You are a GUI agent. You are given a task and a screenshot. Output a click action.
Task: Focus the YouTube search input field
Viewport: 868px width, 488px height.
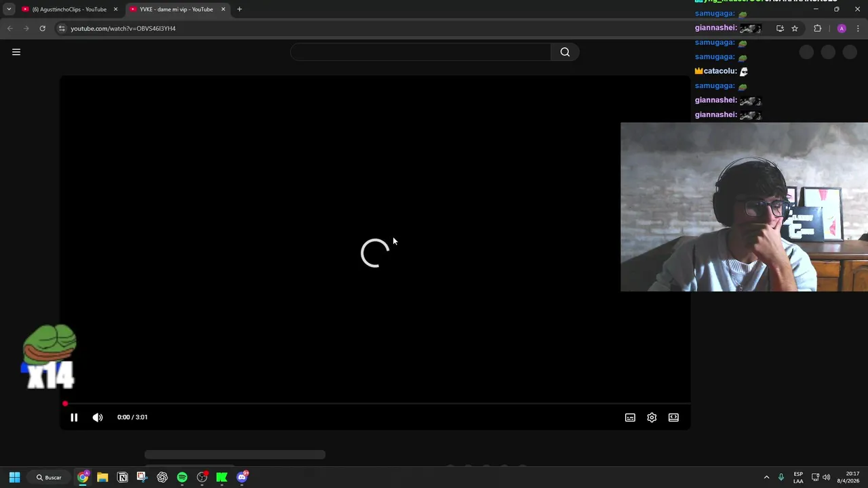pyautogui.click(x=420, y=52)
